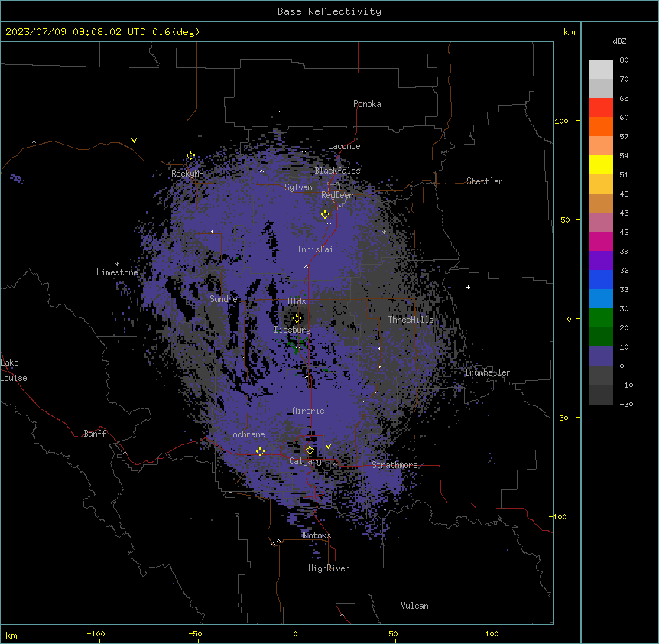Click the -50 tick on right axis
The height and width of the screenshot is (644, 659).
pyautogui.click(x=561, y=418)
